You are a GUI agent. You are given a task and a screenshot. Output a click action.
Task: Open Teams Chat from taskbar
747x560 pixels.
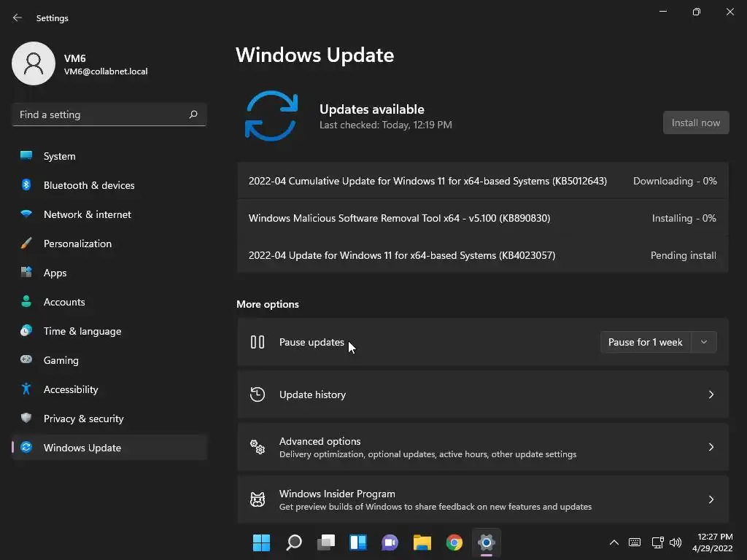tap(390, 542)
